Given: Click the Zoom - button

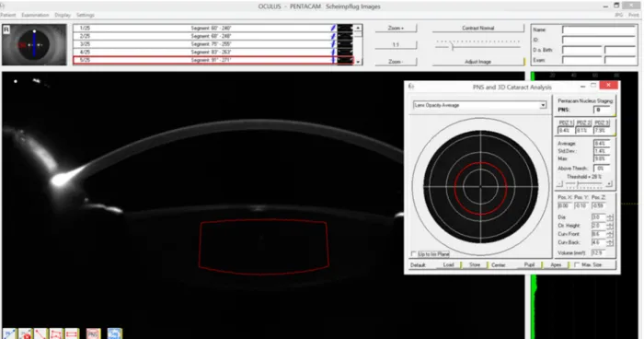Looking at the screenshot, I should [x=396, y=62].
